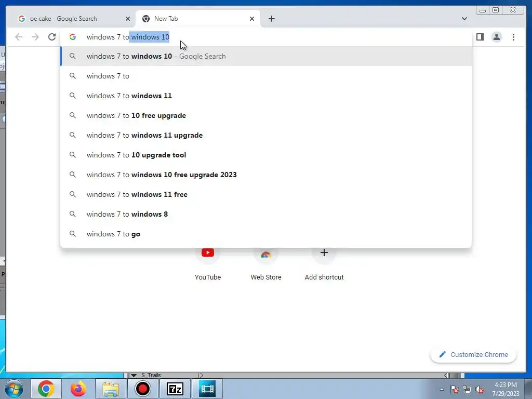
Task: Reload the current page
Action: pyautogui.click(x=52, y=37)
